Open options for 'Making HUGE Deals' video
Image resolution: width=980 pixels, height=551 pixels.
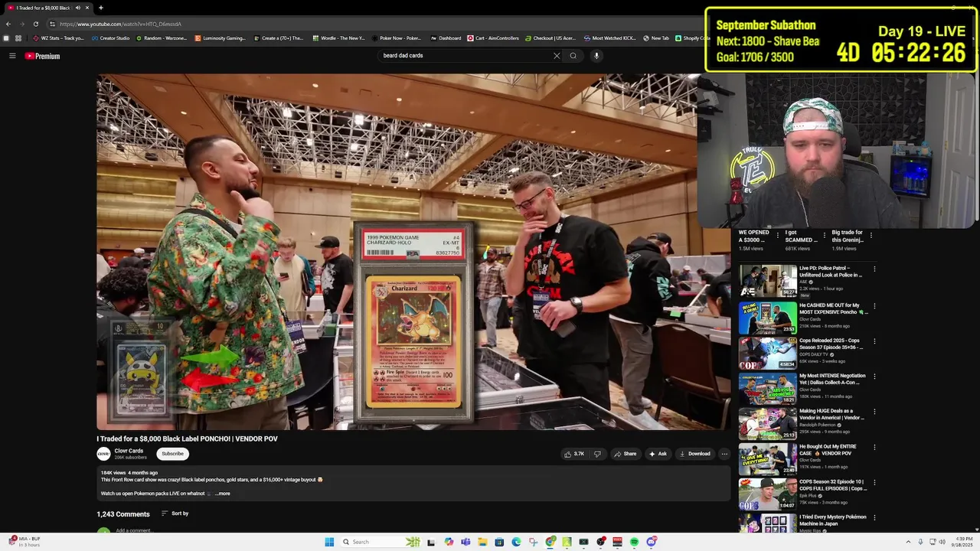pos(874,412)
